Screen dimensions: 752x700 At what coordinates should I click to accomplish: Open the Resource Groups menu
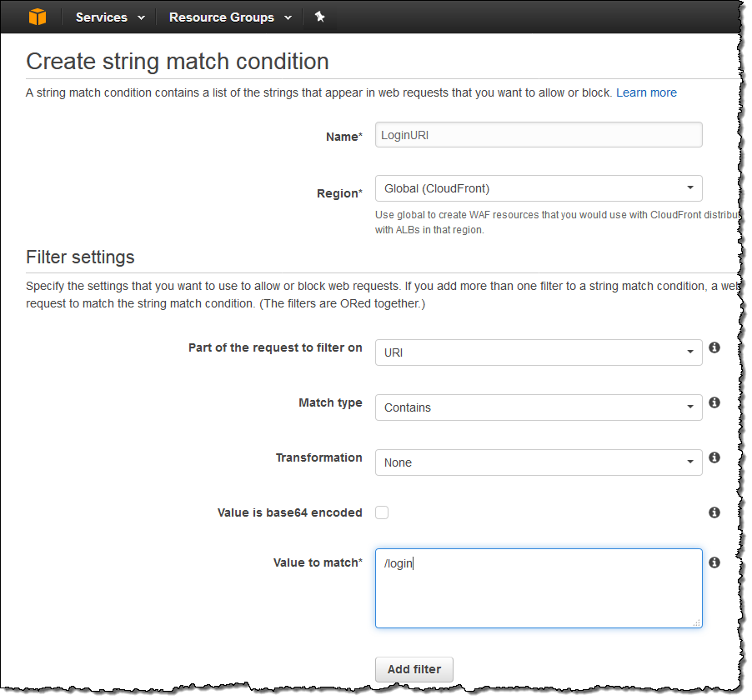230,17
